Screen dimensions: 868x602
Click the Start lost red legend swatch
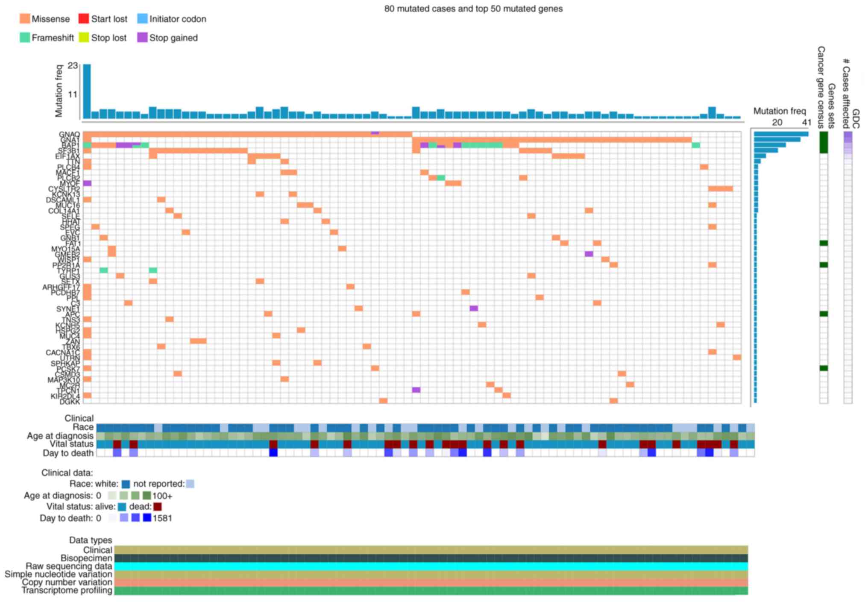point(83,19)
